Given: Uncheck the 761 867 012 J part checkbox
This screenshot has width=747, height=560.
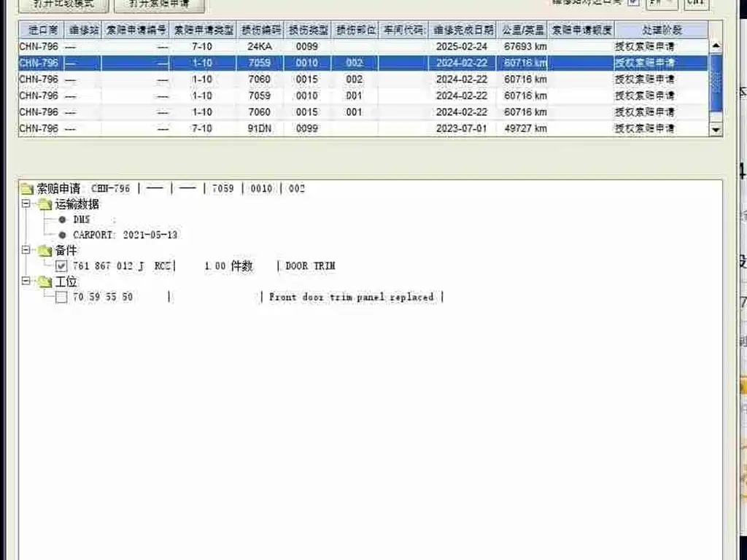Looking at the screenshot, I should [x=61, y=266].
